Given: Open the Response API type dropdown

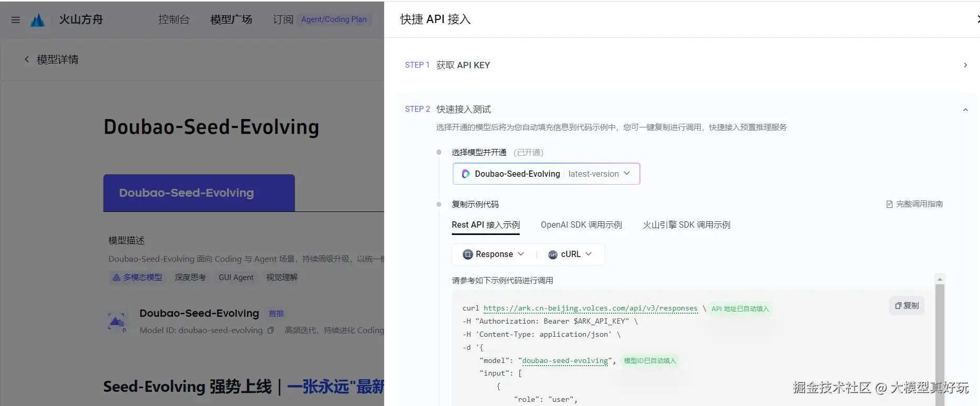Looking at the screenshot, I should coord(494,254).
